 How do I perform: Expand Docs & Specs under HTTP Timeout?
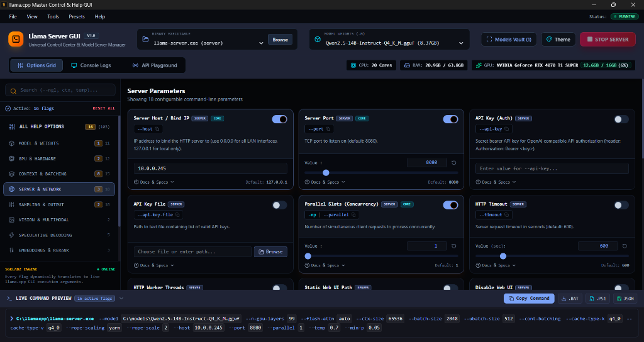[x=496, y=265]
